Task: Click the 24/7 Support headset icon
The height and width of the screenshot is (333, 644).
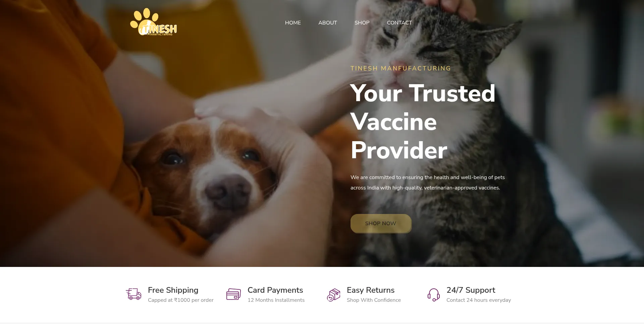Action: 434,295
